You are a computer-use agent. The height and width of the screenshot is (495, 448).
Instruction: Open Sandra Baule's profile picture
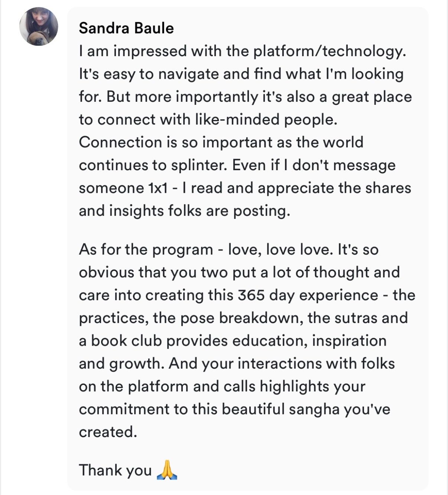39,26
